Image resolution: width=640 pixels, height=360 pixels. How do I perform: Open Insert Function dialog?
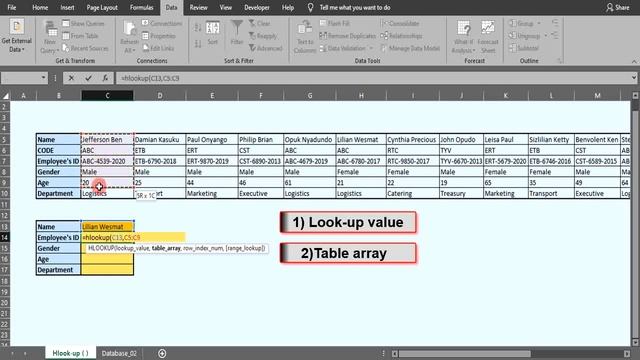(x=105, y=78)
